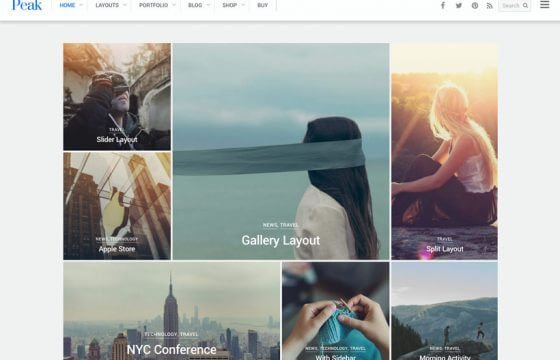
Task: Click the Buy menu item
Action: 262,5
